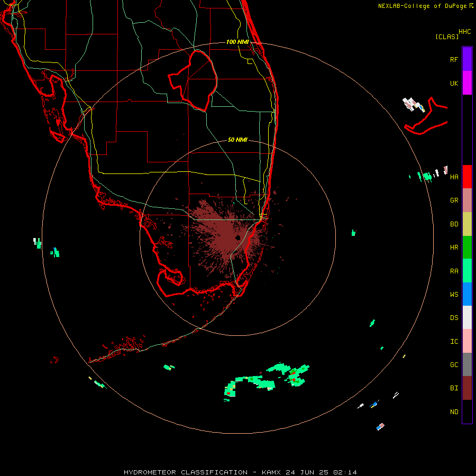Click the ND legend label
The width and height of the screenshot is (476, 476).
[454, 412]
